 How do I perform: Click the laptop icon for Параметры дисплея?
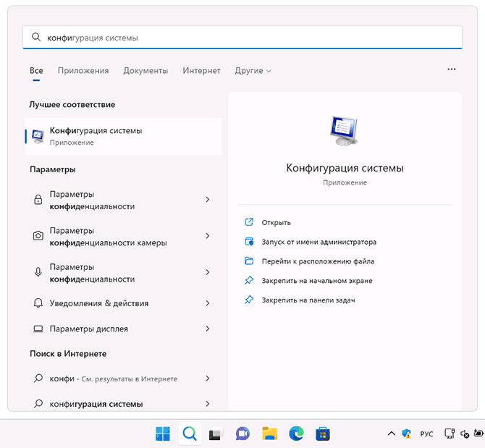(38, 329)
